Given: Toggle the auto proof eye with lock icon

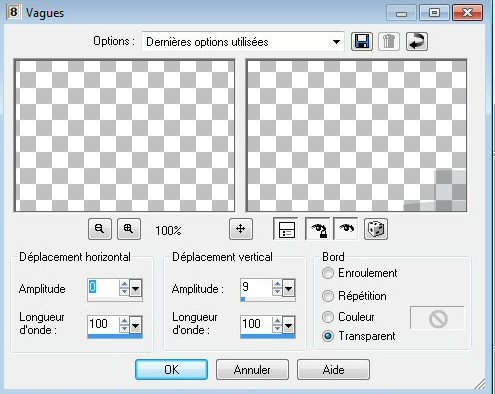Looking at the screenshot, I should pyautogui.click(x=318, y=229).
